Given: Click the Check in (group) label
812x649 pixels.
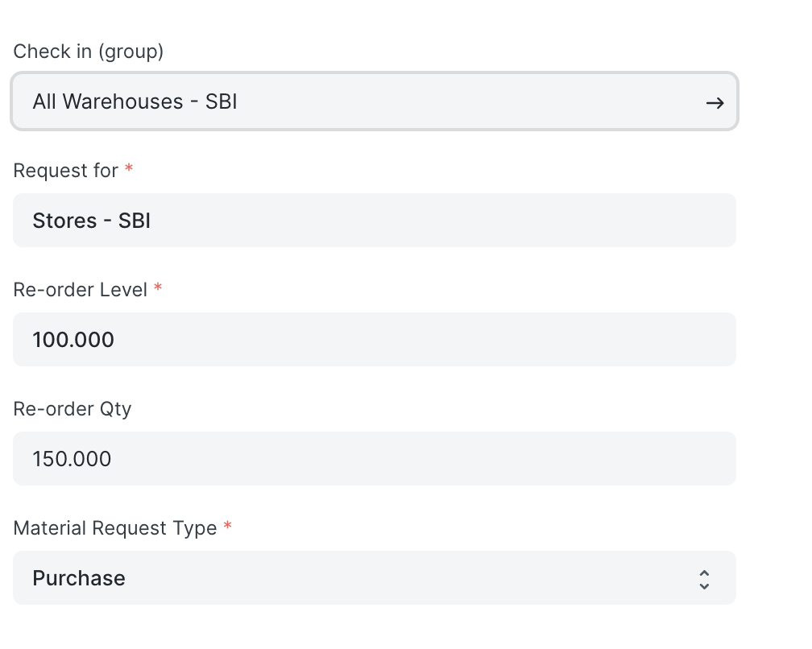Looking at the screenshot, I should coord(88,51).
